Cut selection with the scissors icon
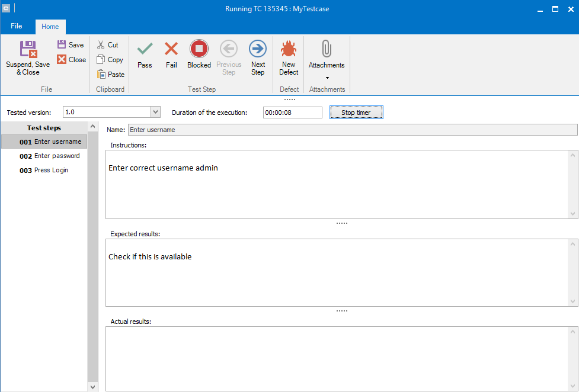This screenshot has height=392, width=579. point(101,45)
